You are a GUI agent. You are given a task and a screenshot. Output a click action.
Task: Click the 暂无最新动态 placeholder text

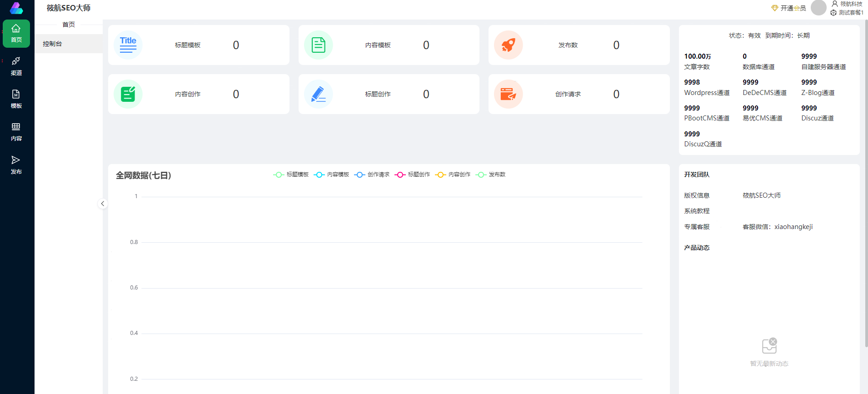pyautogui.click(x=769, y=364)
